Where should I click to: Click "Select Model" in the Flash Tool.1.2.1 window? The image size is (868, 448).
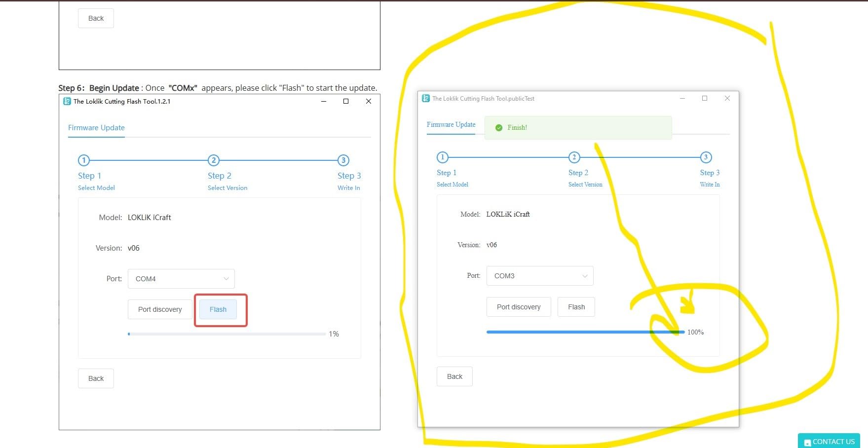pos(96,188)
